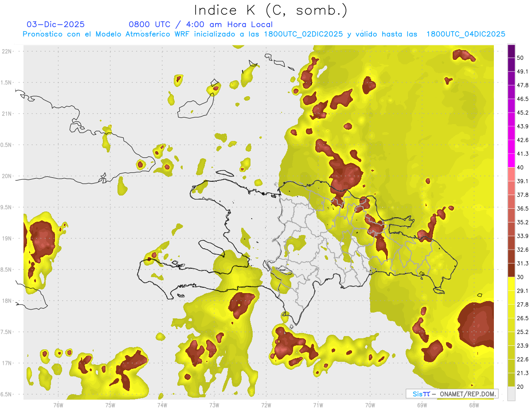Image resolution: width=532 pixels, height=411 pixels.
Task: Click the '37.8' colour scale value
Action: point(523,195)
